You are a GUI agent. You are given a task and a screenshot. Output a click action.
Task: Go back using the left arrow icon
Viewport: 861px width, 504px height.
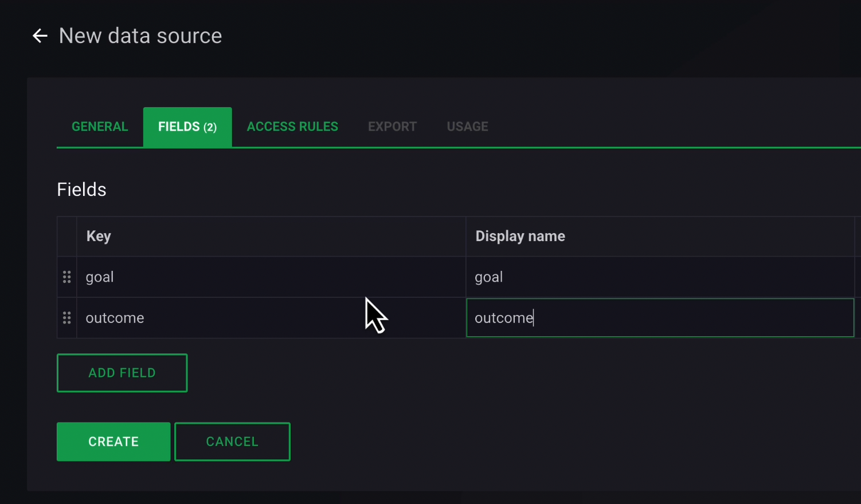coord(40,36)
